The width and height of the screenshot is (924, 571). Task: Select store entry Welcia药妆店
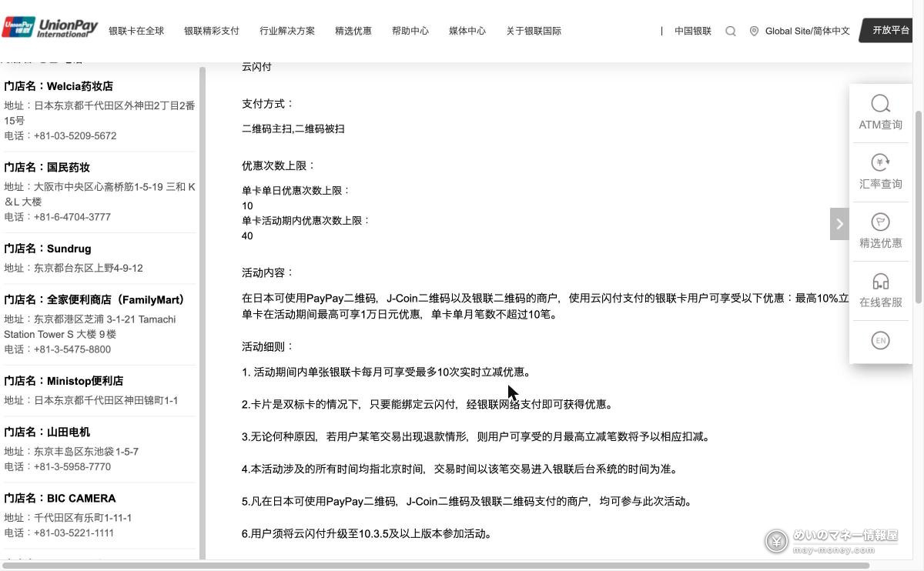tap(59, 86)
